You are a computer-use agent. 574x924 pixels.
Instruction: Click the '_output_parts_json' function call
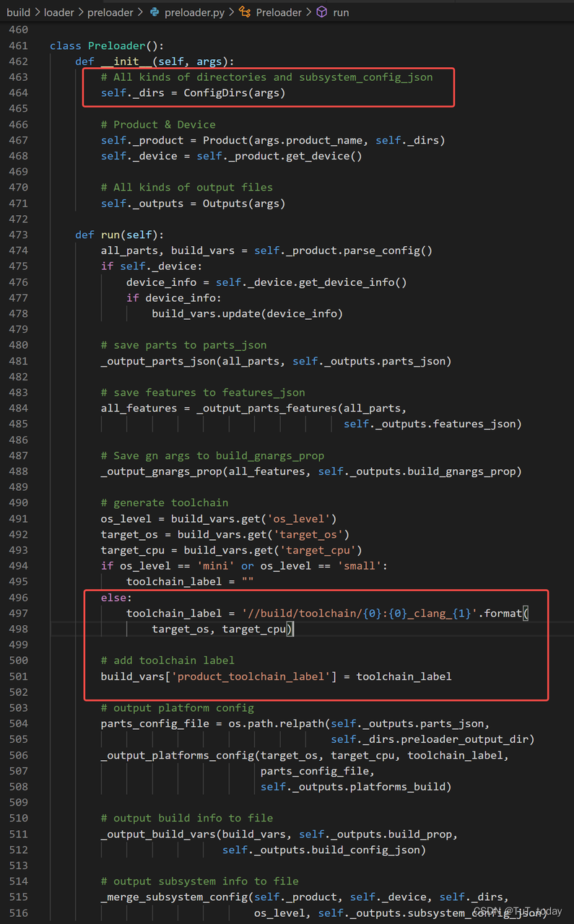tap(158, 361)
